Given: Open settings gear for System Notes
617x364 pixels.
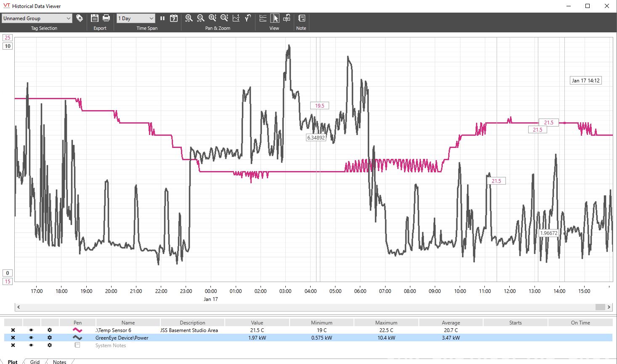Looking at the screenshot, I should [x=50, y=346].
